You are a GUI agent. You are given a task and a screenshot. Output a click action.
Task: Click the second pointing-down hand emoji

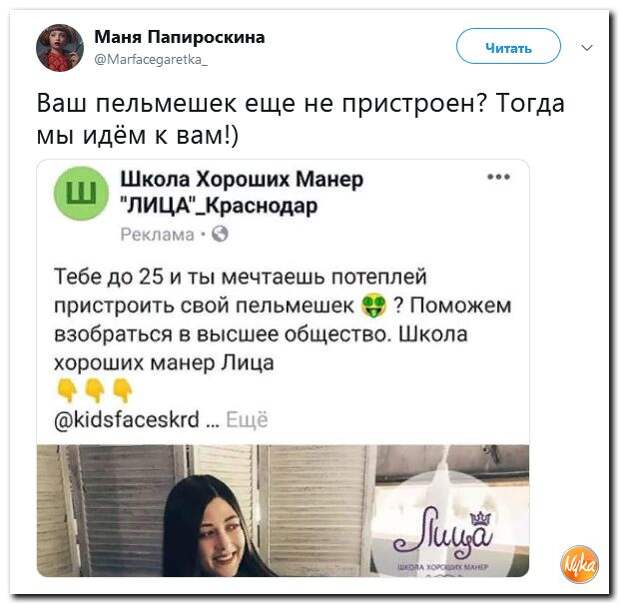95,390
